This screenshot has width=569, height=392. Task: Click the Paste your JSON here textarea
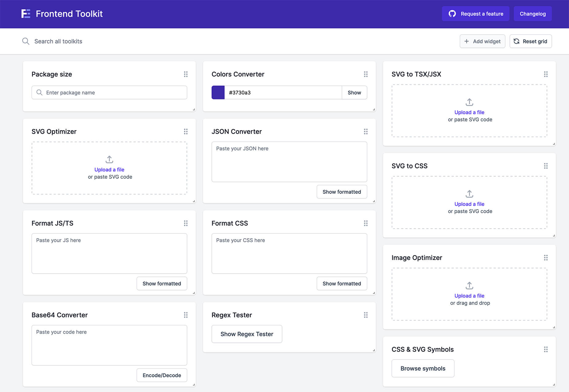289,162
